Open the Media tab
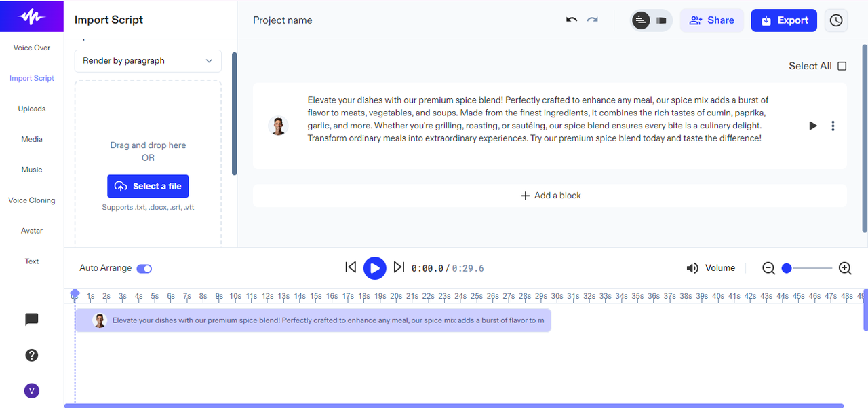The height and width of the screenshot is (408, 868). 32,139
